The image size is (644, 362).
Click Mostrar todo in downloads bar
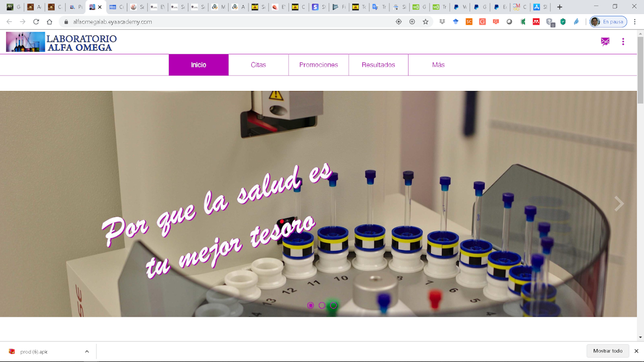(608, 351)
